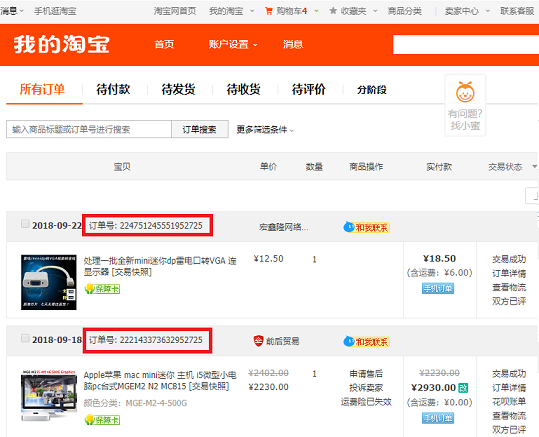This screenshot has height=437, width=539.
Task: Click 手机订单 badge under ¥2930.00
Action: point(438,418)
